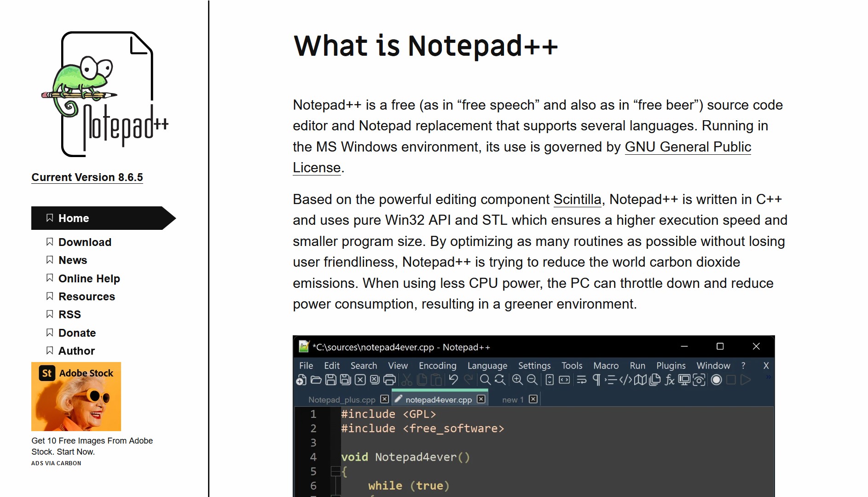Click the Open file folder icon
This screenshot has width=868, height=497.
click(316, 380)
